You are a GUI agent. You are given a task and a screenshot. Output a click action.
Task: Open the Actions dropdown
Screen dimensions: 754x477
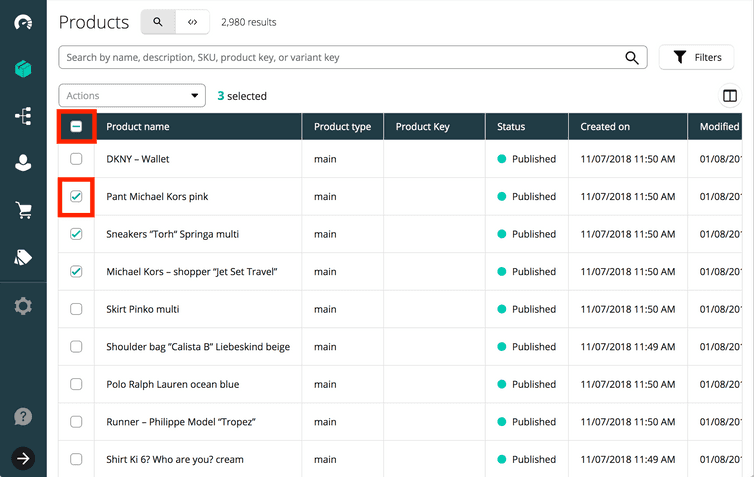[132, 96]
